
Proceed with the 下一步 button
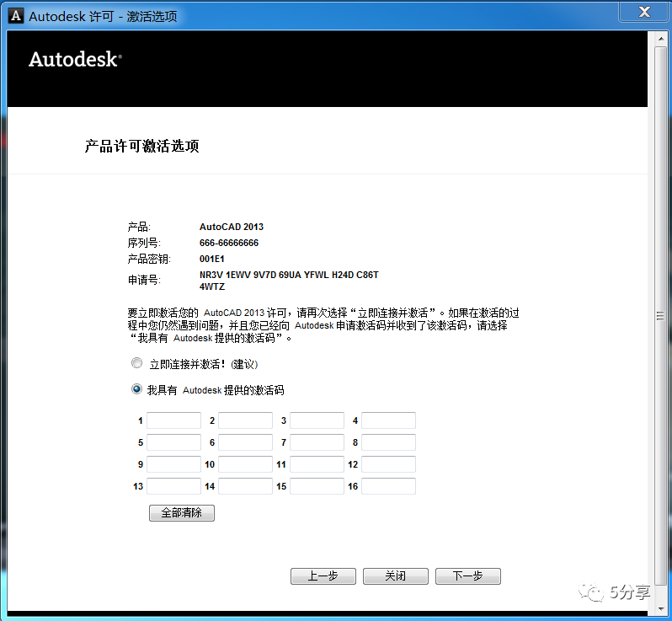[468, 576]
